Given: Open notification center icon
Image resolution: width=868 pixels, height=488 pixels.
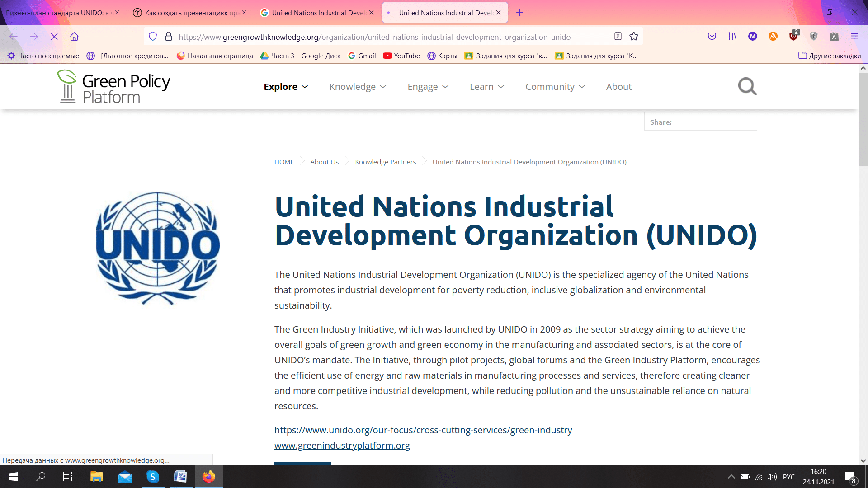Looking at the screenshot, I should click(850, 477).
